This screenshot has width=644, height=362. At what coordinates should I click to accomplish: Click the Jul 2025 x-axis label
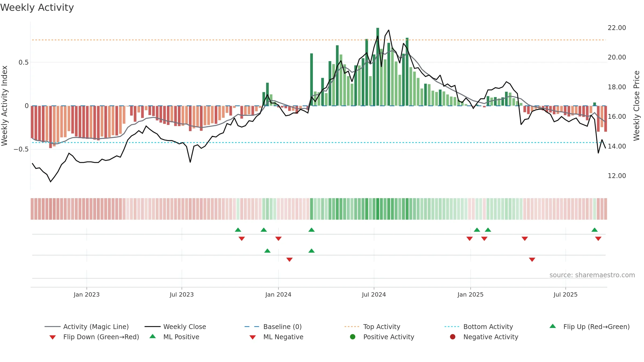(565, 294)
